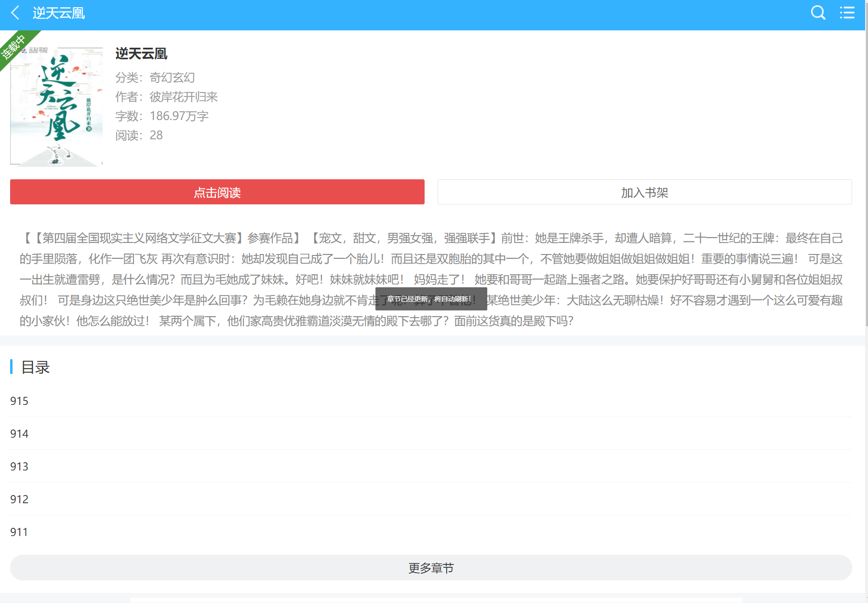The image size is (868, 603).
Task: Open chapter 915
Action: click(19, 401)
